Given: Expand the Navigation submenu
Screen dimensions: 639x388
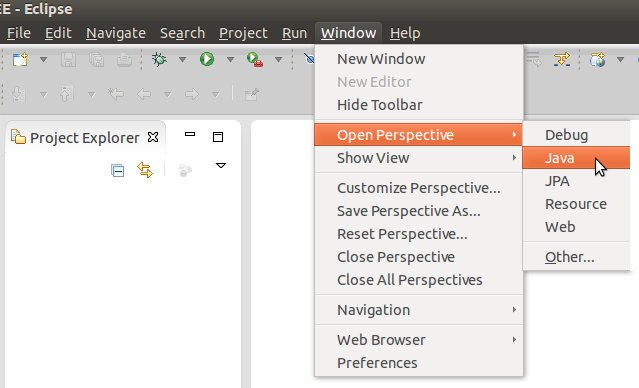Looking at the screenshot, I should click(x=419, y=310).
